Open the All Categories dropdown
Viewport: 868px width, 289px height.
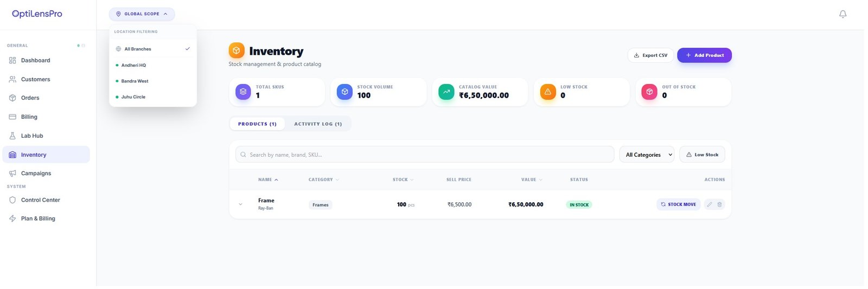click(647, 155)
